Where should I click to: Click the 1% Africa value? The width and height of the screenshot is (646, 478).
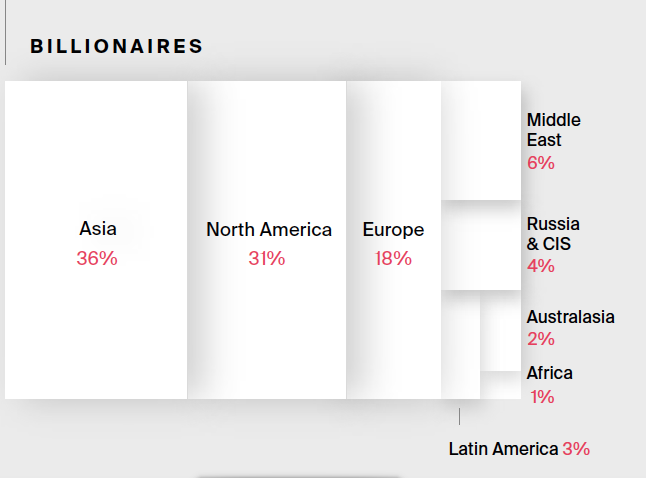tap(542, 396)
